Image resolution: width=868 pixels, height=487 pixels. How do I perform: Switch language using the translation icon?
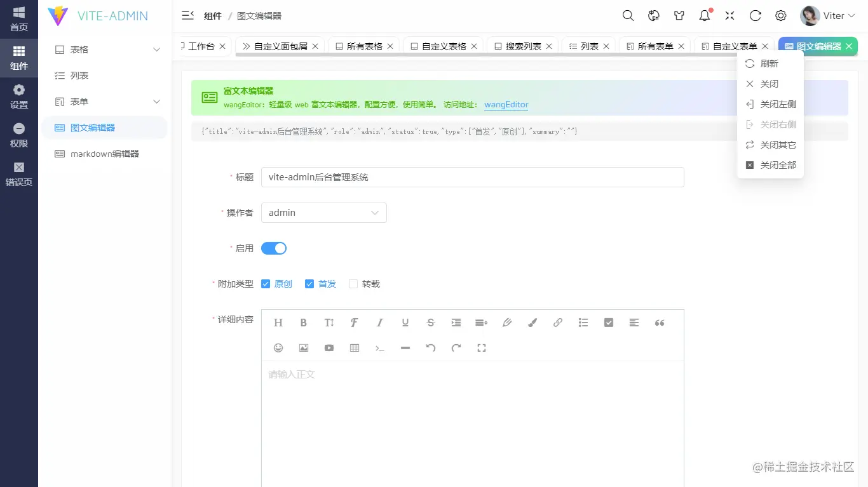pyautogui.click(x=653, y=15)
